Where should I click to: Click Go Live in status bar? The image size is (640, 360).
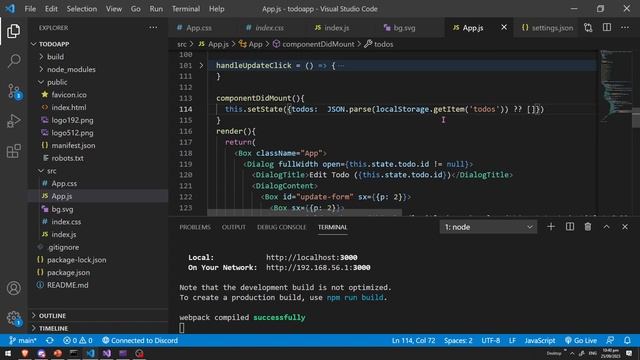pyautogui.click(x=581, y=340)
